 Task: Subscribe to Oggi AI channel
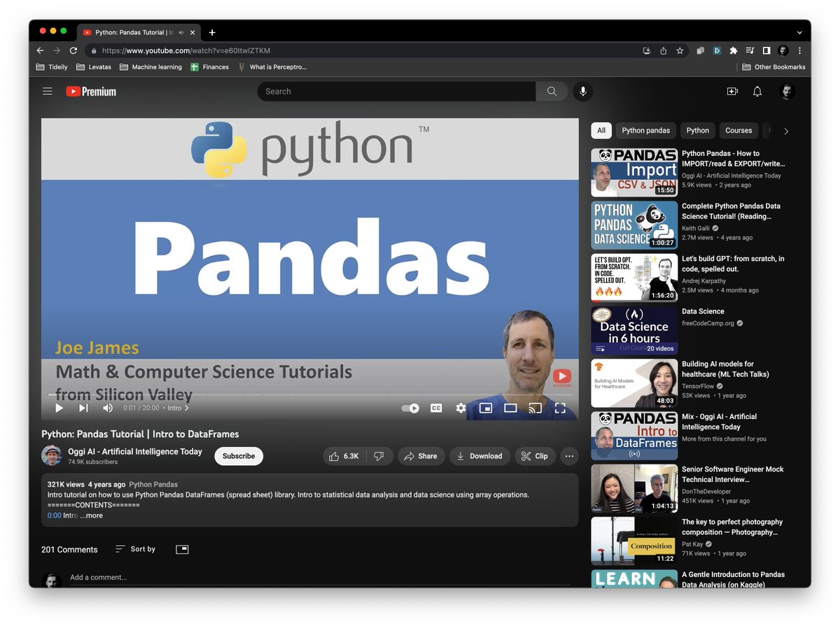[x=239, y=456]
